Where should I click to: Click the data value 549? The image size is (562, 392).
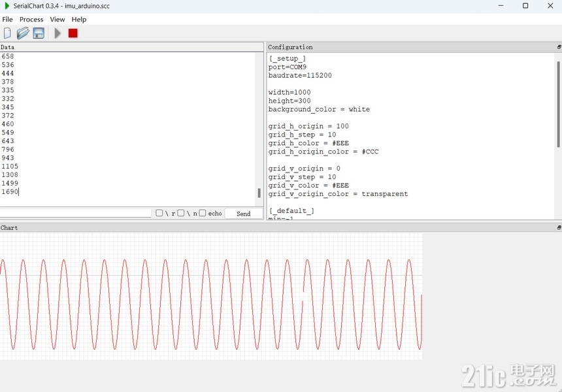click(x=8, y=133)
